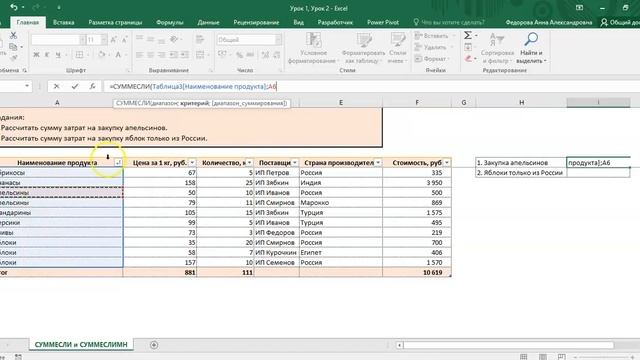
Task: Toggle italic К formatting
Action: click(x=47, y=55)
